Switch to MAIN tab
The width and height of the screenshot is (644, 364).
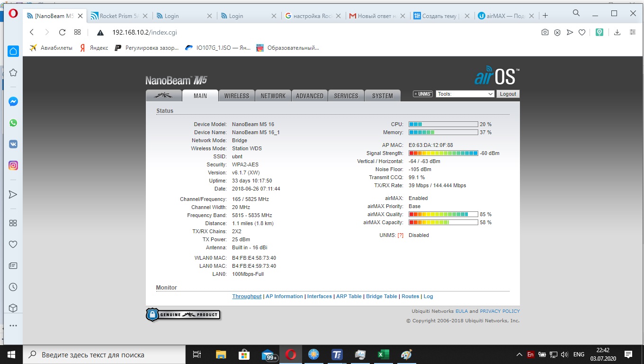(x=200, y=95)
